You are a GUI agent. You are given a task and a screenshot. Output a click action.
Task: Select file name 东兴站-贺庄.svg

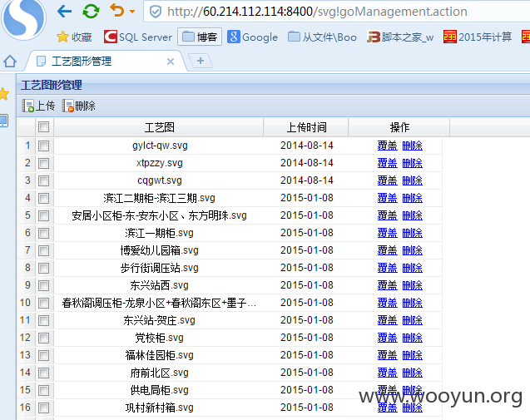pyautogui.click(x=159, y=320)
